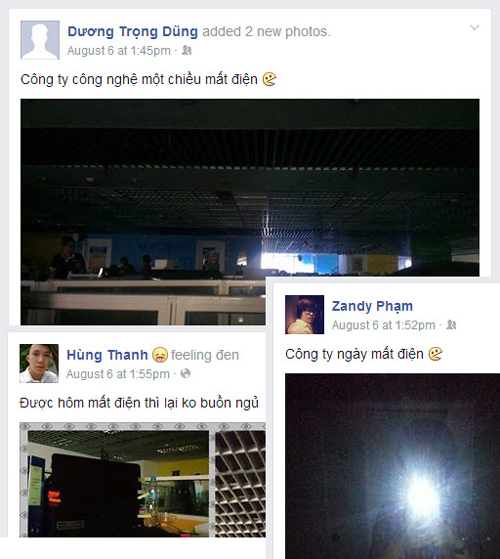Image resolution: width=500 pixels, height=559 pixels.
Task: Click friends audience icon on Zandy's post
Action: tap(452, 325)
